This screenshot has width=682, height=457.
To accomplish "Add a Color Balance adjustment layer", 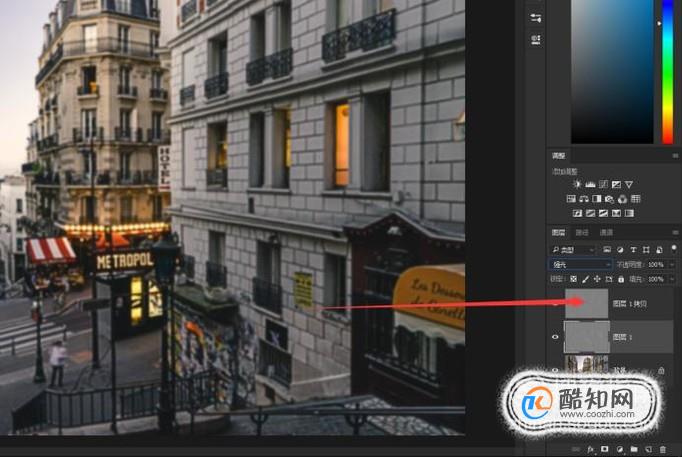I will 584,199.
